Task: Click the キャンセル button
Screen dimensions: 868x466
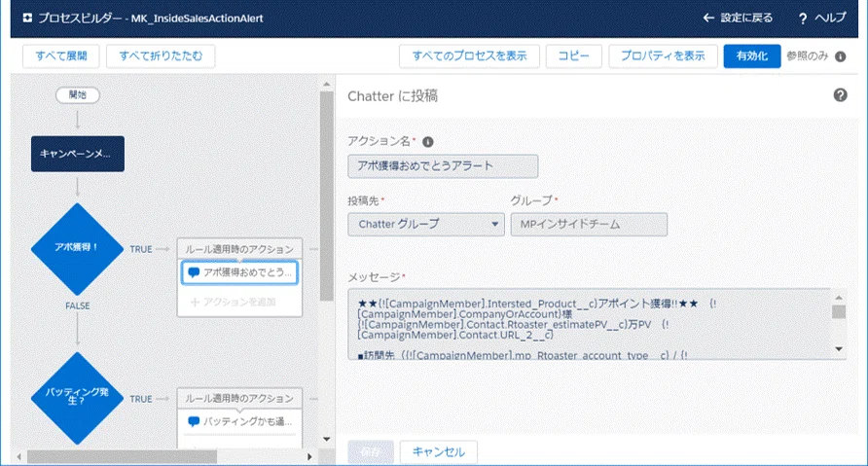Action: [x=439, y=452]
